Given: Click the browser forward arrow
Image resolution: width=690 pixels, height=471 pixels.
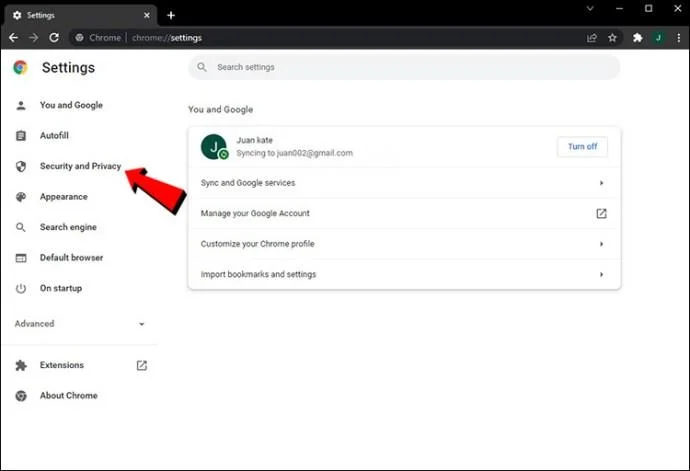Looking at the screenshot, I should (x=33, y=38).
